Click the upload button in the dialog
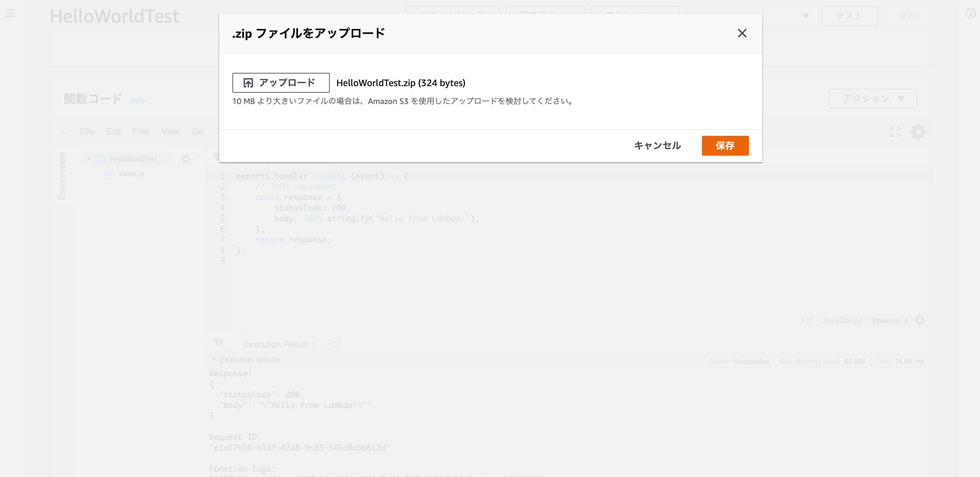Viewport: 980px width, 477px height. (281, 82)
